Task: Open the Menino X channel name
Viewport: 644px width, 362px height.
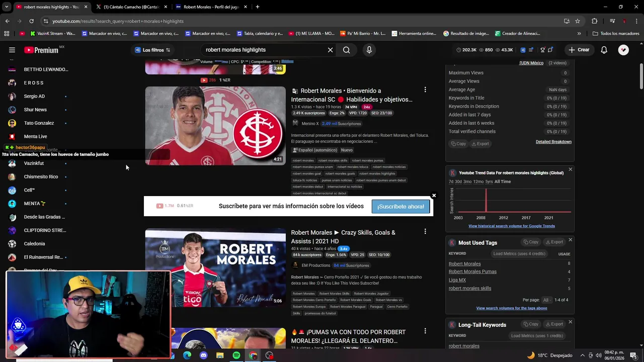Action: coord(310,124)
